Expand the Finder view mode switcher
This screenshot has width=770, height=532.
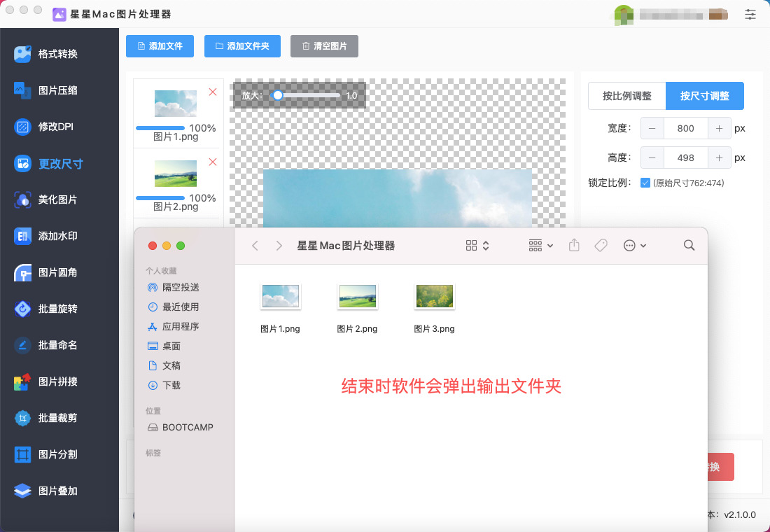pos(477,246)
